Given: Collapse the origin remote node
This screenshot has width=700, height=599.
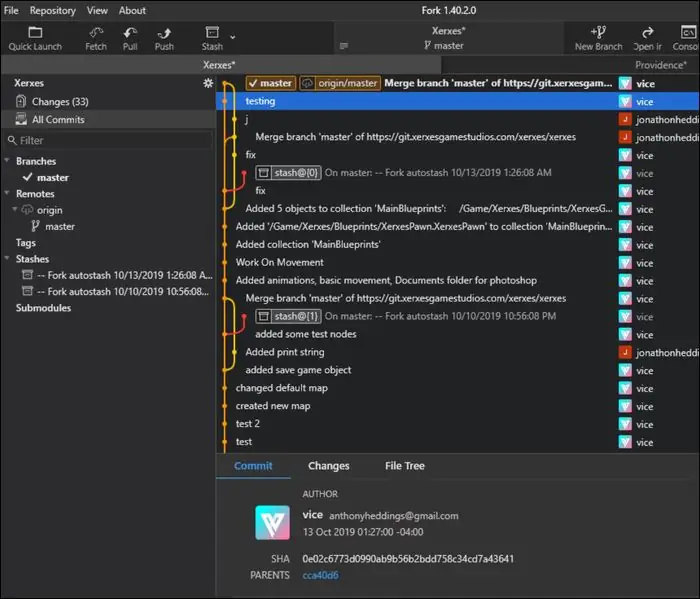Looking at the screenshot, I should coord(15,209).
